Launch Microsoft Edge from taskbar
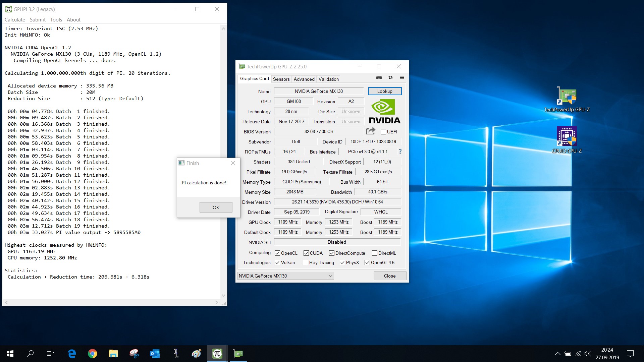 [x=72, y=353]
